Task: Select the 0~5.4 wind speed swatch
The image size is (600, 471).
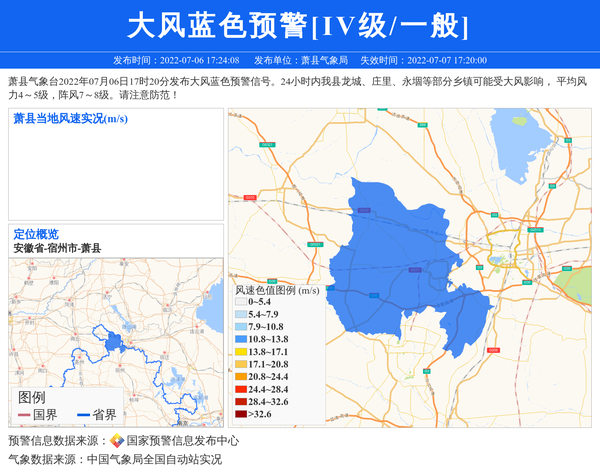Action: click(x=240, y=301)
